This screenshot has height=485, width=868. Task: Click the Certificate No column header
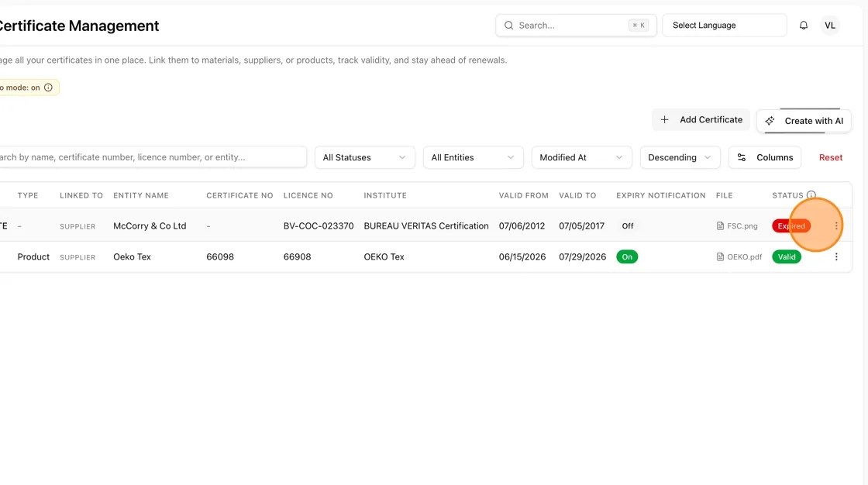coord(239,195)
